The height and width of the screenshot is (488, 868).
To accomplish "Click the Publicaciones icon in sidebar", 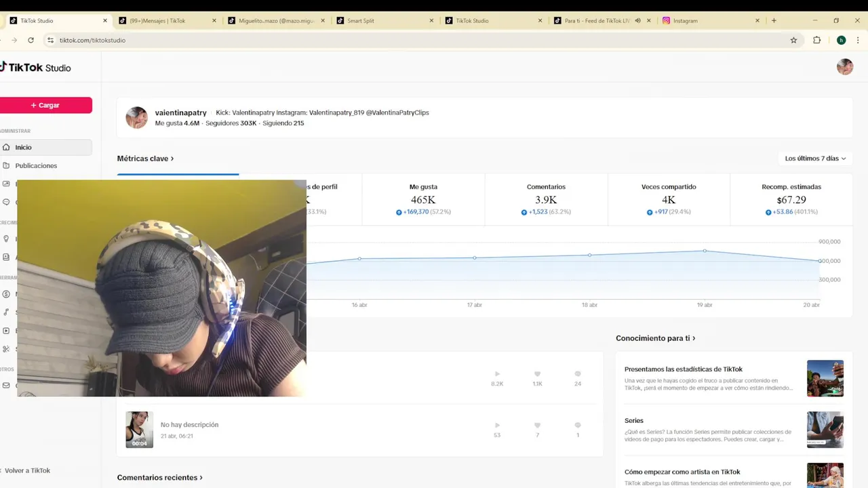I will (7, 165).
